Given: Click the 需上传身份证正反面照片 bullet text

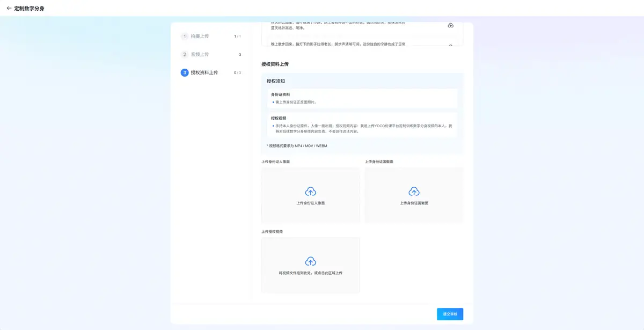Looking at the screenshot, I should coord(296,101).
